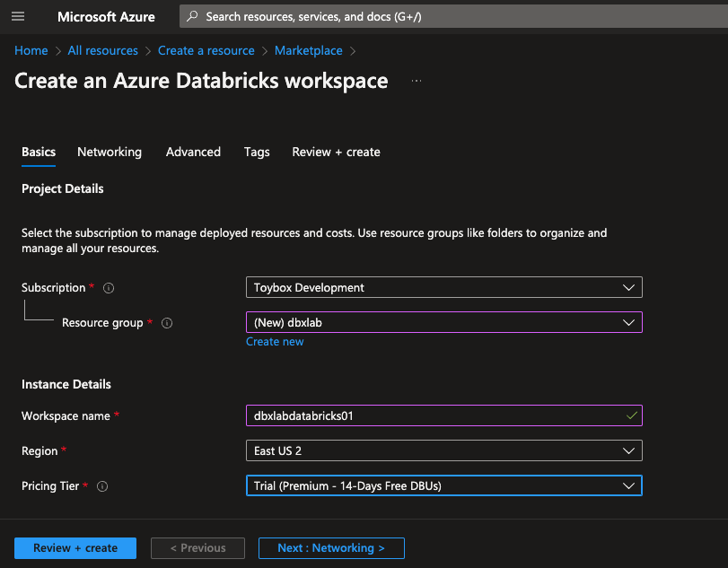Switch to the Tags tab
This screenshot has height=568, width=728.
257,153
